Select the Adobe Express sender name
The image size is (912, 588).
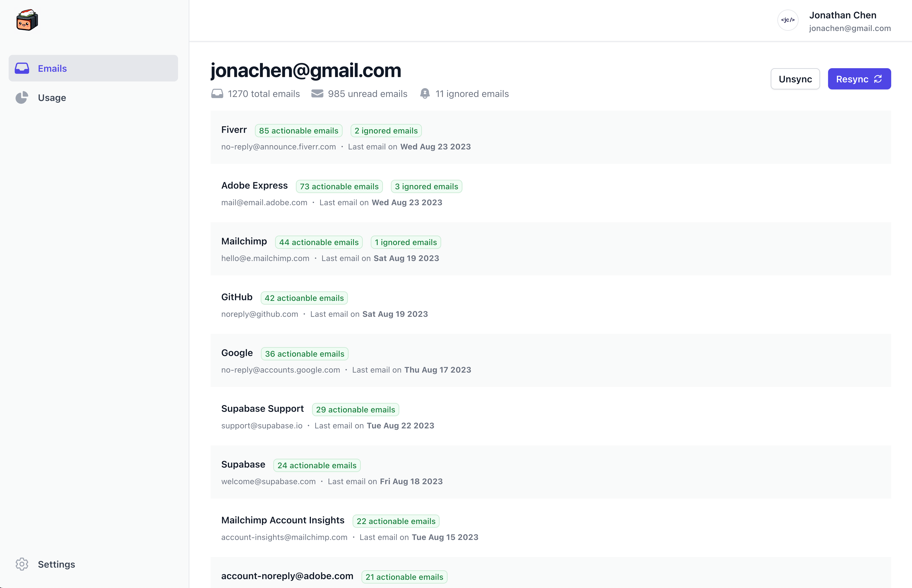[x=254, y=186]
